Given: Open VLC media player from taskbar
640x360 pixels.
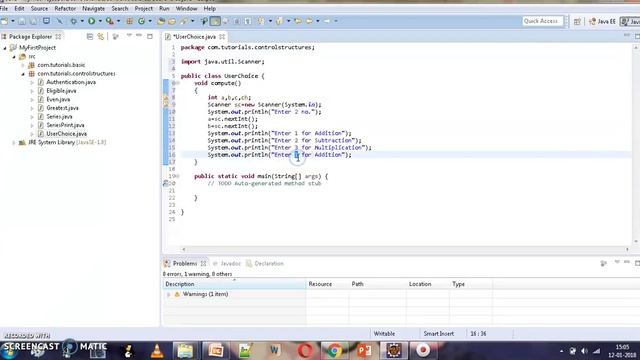Looking at the screenshot, I should click(x=157, y=351).
